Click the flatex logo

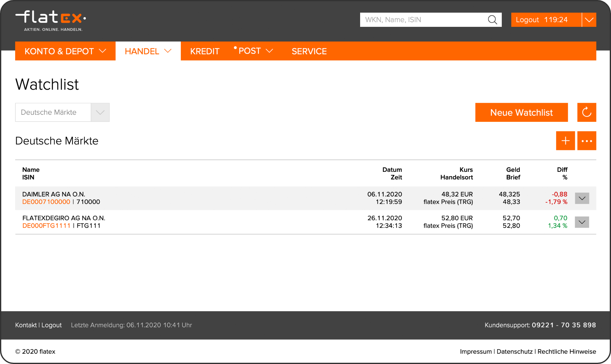pos(51,20)
